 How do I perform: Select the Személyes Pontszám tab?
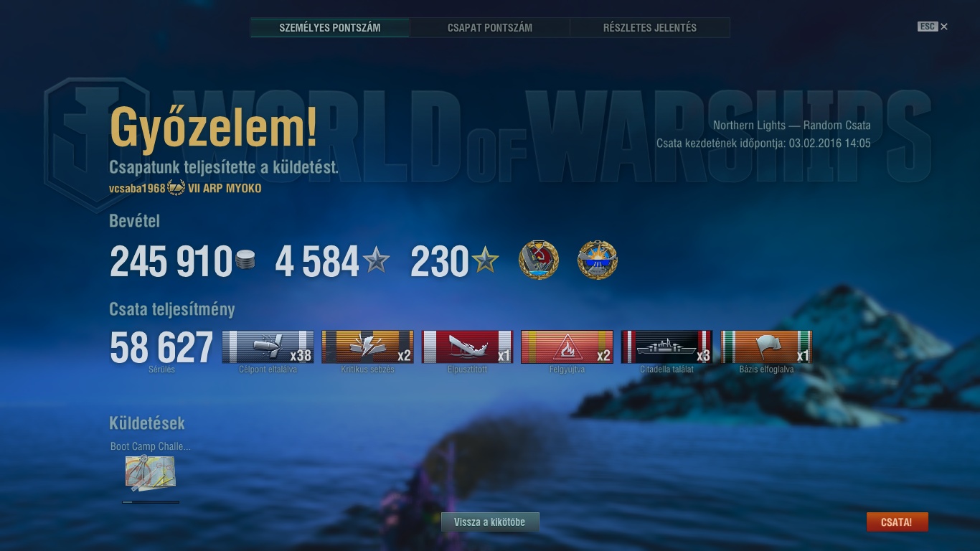point(330,28)
